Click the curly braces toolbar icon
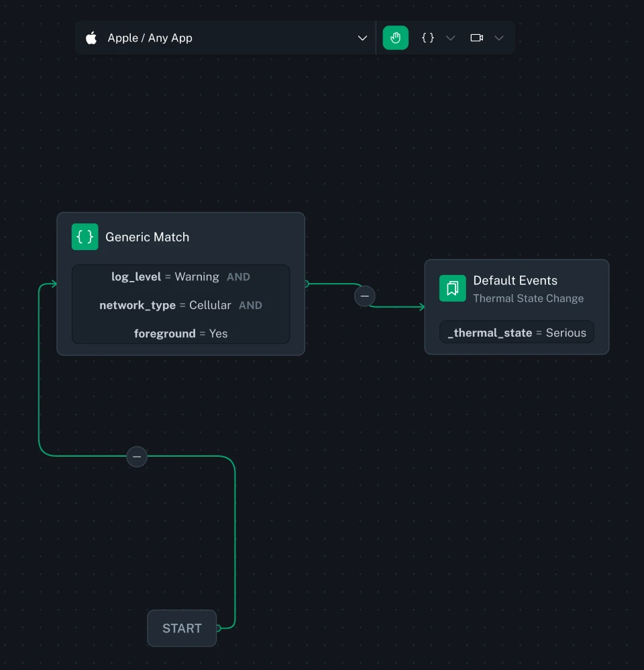Image resolution: width=644 pixels, height=670 pixels. [427, 38]
